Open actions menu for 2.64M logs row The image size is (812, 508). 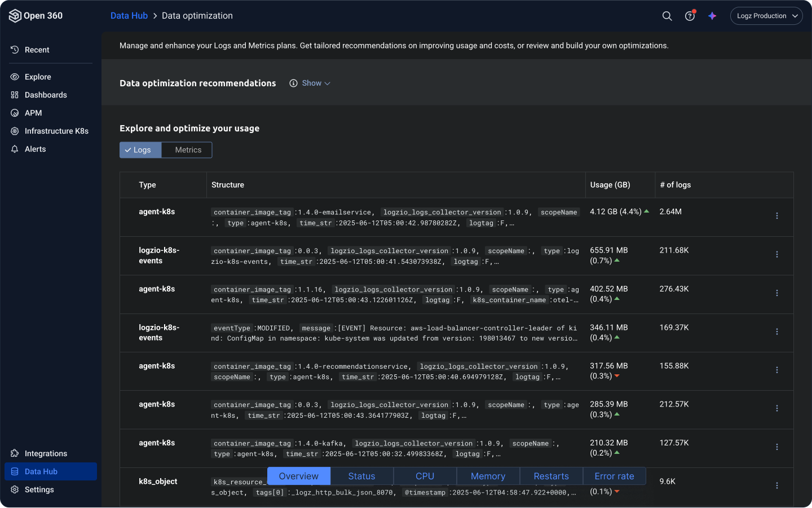pyautogui.click(x=777, y=216)
